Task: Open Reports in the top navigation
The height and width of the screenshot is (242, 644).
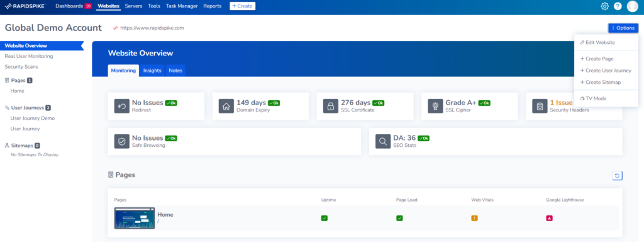Action: tap(213, 6)
